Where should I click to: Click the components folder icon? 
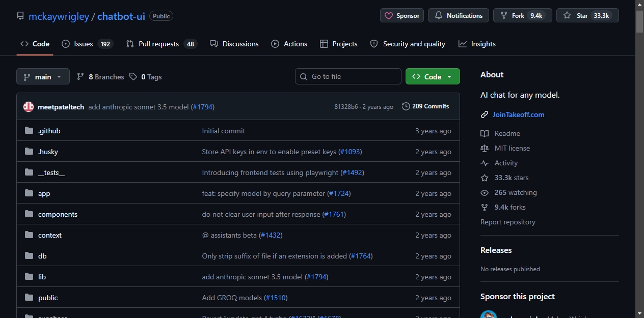29,214
